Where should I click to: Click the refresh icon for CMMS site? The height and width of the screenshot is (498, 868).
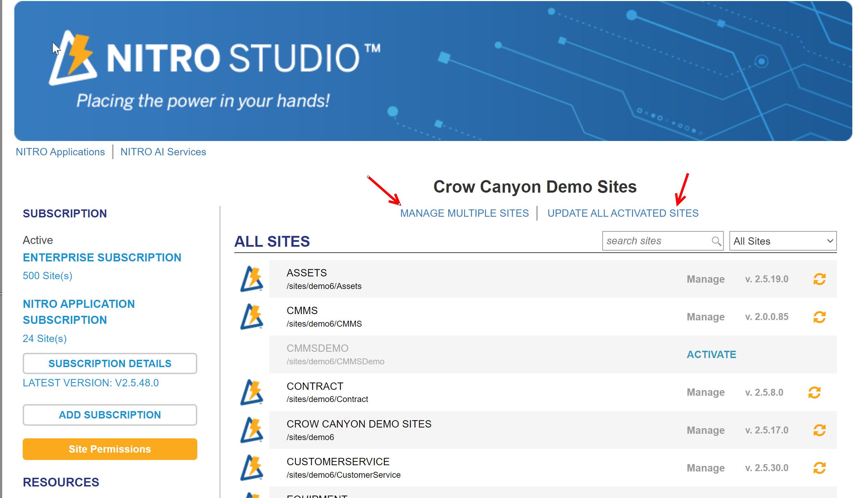(819, 317)
